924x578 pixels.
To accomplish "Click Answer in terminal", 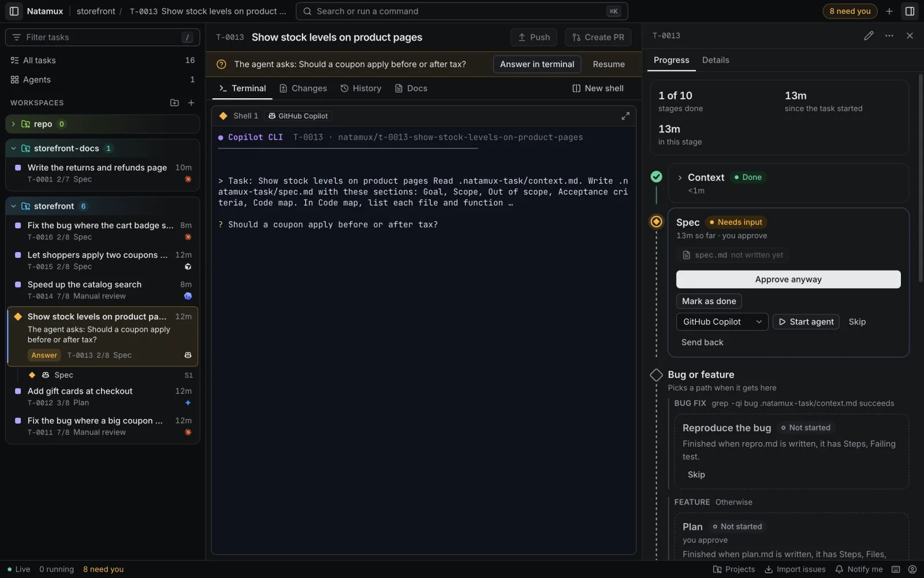I will click(x=537, y=64).
